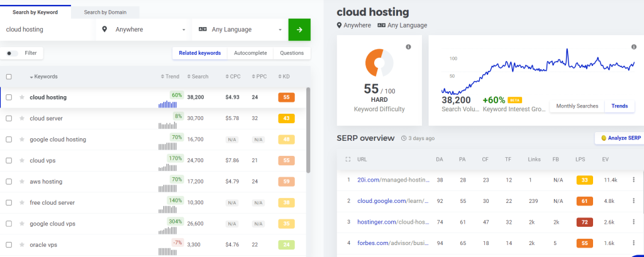Image resolution: width=644 pixels, height=257 pixels.
Task: Check the cloud server row checkbox
Action: click(9, 118)
